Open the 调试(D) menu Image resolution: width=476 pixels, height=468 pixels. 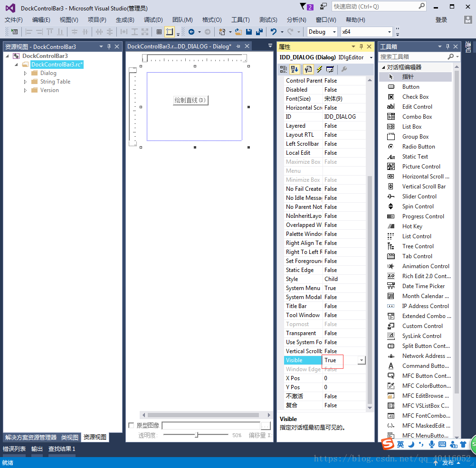(153, 20)
